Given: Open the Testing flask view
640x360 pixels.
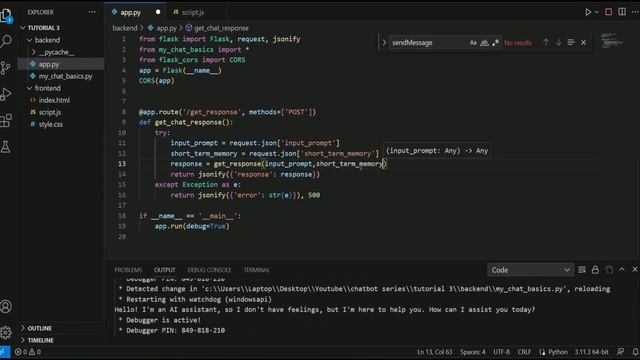Looking at the screenshot, I should (x=6, y=147).
